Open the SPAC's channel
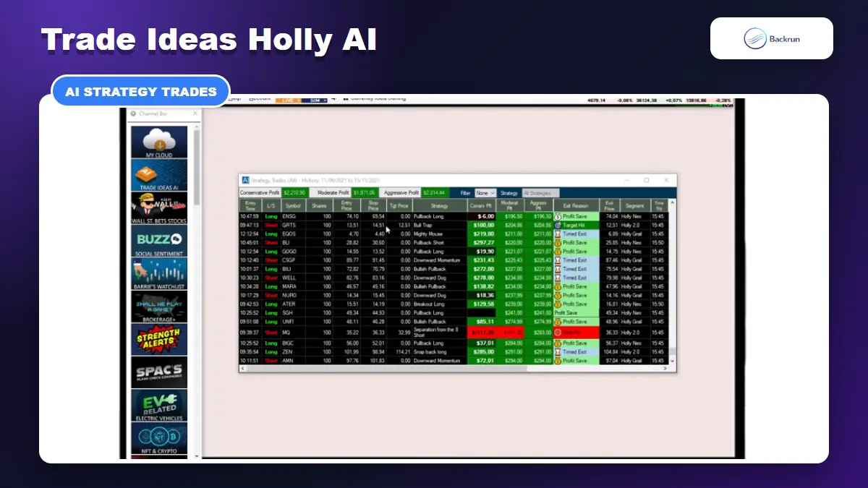This screenshot has width=868, height=488. (159, 372)
